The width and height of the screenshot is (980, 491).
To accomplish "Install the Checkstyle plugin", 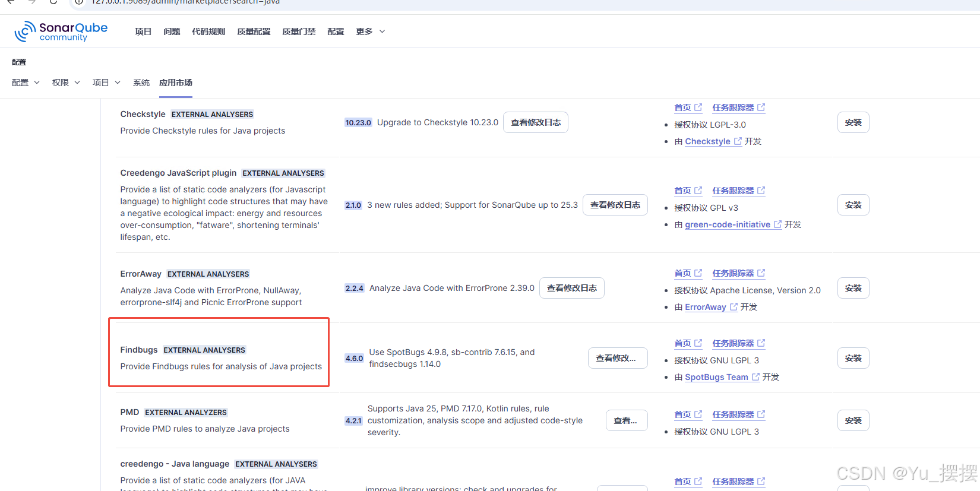I will [x=853, y=122].
